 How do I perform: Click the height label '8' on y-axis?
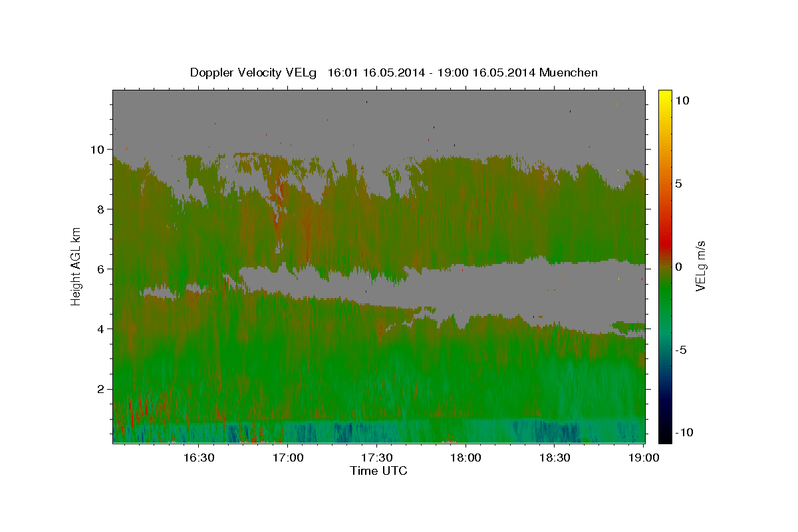click(101, 209)
